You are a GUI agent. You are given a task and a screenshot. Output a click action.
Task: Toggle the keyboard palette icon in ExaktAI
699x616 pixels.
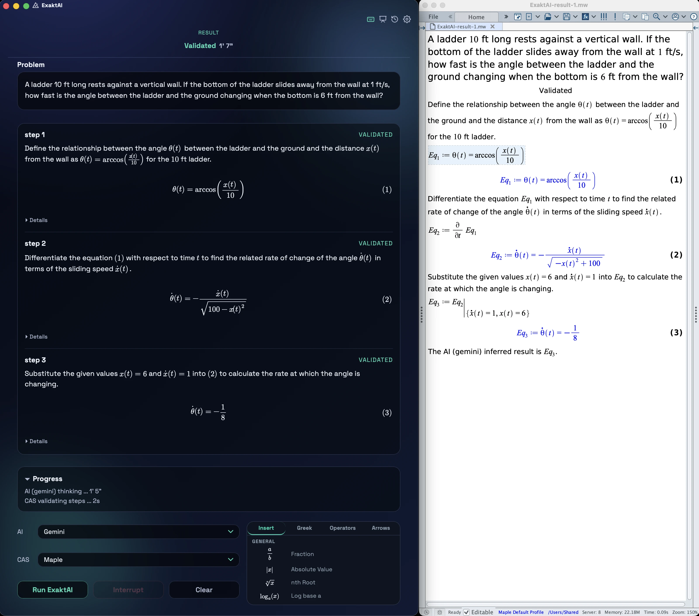(371, 19)
